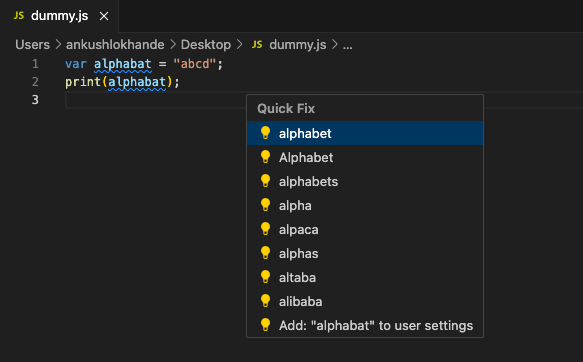Click the 'print' function name
Image resolution: width=583 pixels, height=362 pixels.
pyautogui.click(x=83, y=82)
